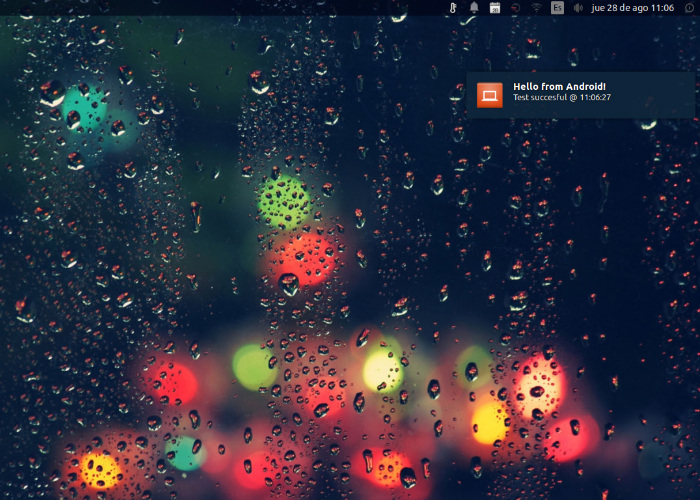Viewport: 700px width, 500px height.
Task: Click the 'Test succesful @ 11:06:27' text
Action: click(562, 97)
